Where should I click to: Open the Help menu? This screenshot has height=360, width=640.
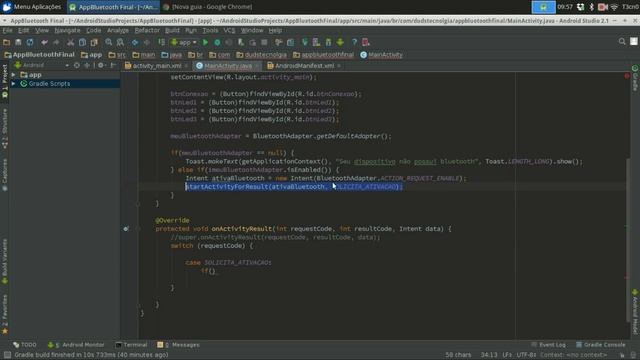click(x=275, y=31)
